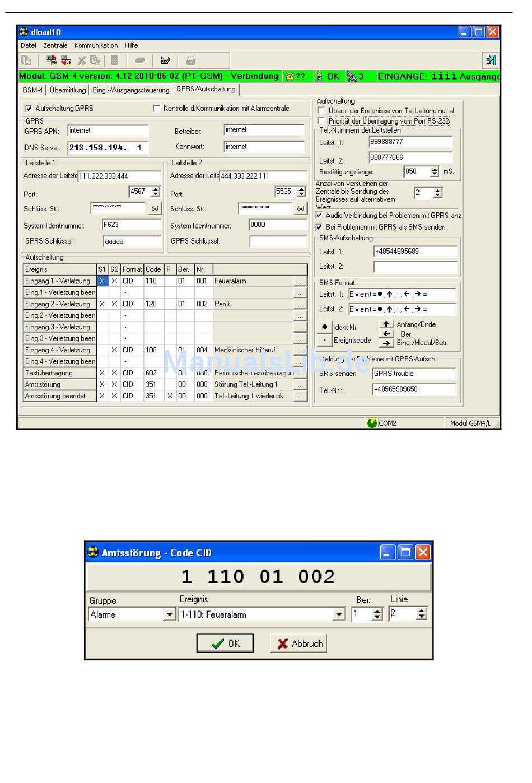Adjust the Ber. spinner in the Code CID dialog
532x783 pixels.
[x=377, y=614]
